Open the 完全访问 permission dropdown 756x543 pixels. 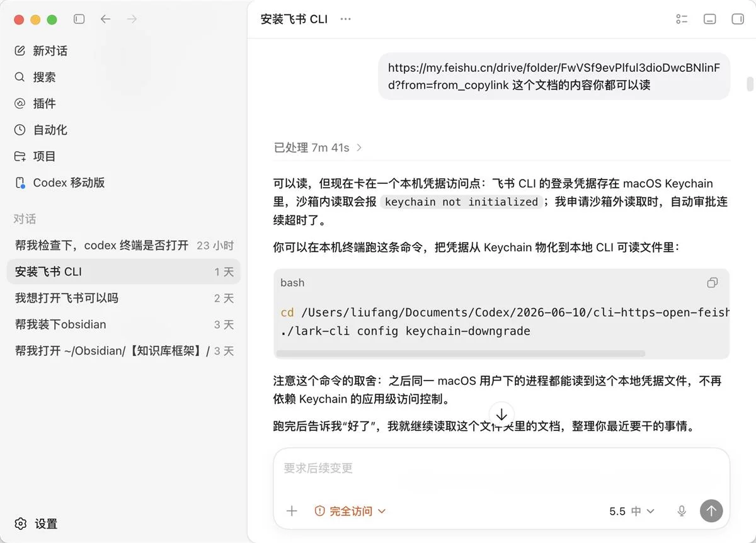tap(350, 511)
